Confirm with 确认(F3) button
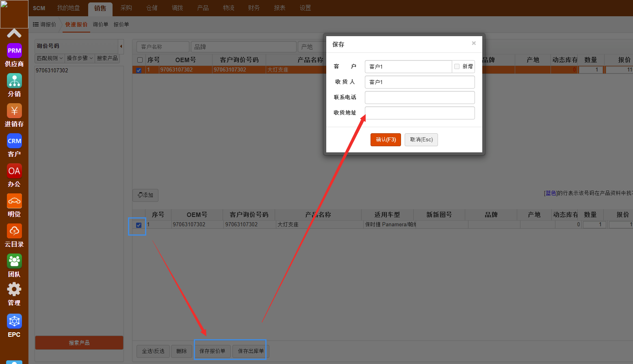633x364 pixels. [386, 140]
